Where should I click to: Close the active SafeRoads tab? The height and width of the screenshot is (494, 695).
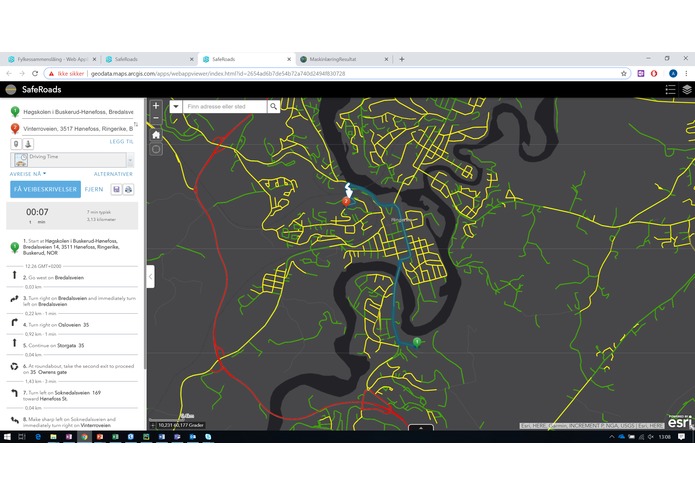pos(289,59)
